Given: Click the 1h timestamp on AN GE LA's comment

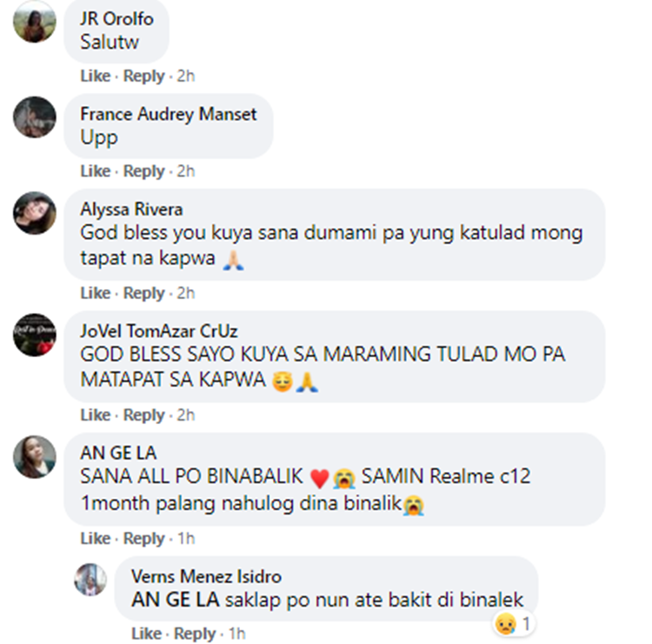Looking at the screenshot, I should pyautogui.click(x=186, y=538).
